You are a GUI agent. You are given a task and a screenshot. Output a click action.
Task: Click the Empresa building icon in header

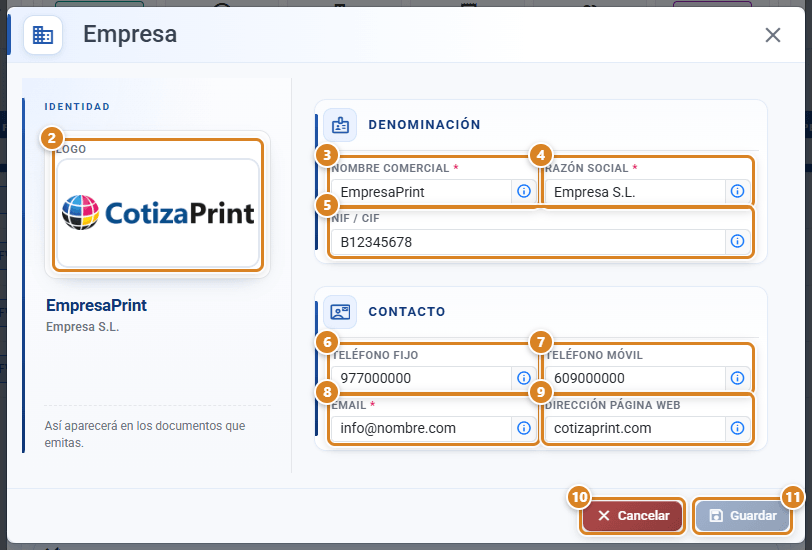(43, 35)
